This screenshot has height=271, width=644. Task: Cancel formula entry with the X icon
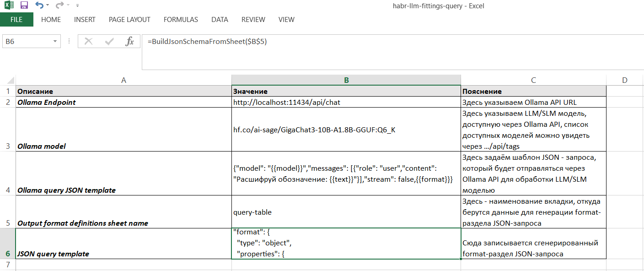[88, 41]
